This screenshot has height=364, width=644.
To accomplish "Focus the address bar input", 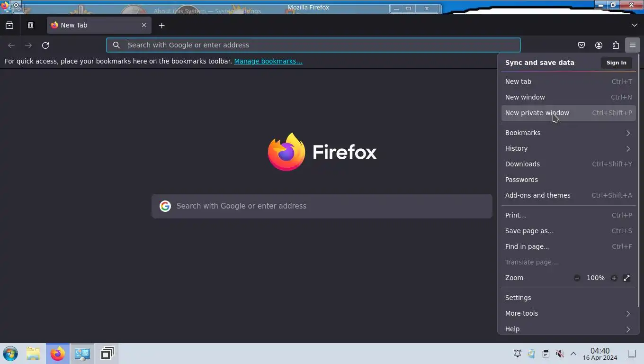I will 313,45.
